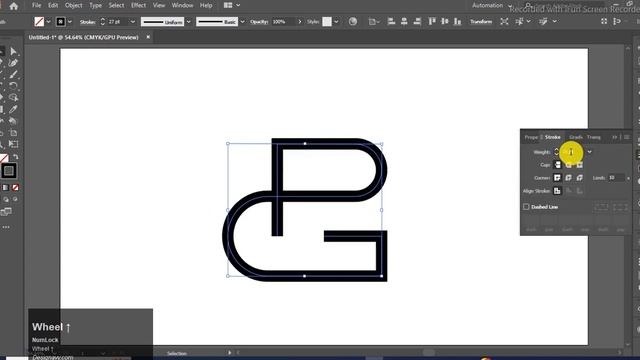Viewport: 640px width, 360px height.
Task: Click Vertical Align Bottom icon
Action: tap(458, 21)
